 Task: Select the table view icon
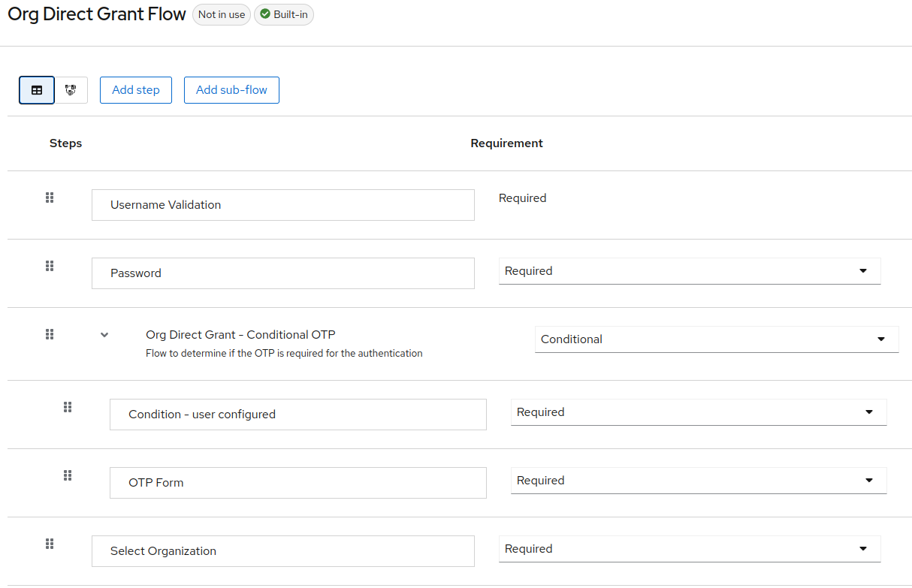coord(36,89)
